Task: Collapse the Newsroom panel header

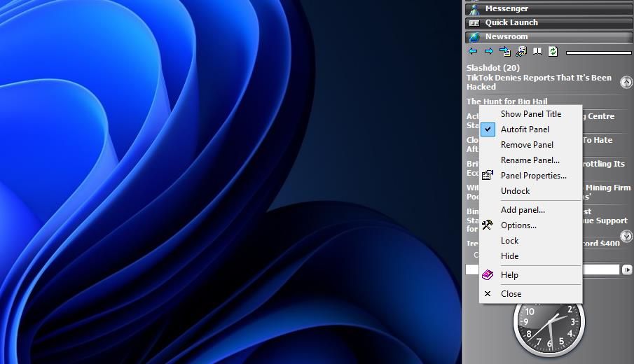Action: click(x=549, y=36)
